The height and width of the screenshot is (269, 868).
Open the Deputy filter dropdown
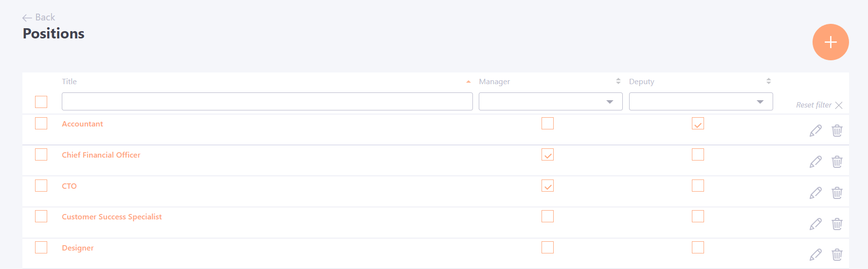701,102
